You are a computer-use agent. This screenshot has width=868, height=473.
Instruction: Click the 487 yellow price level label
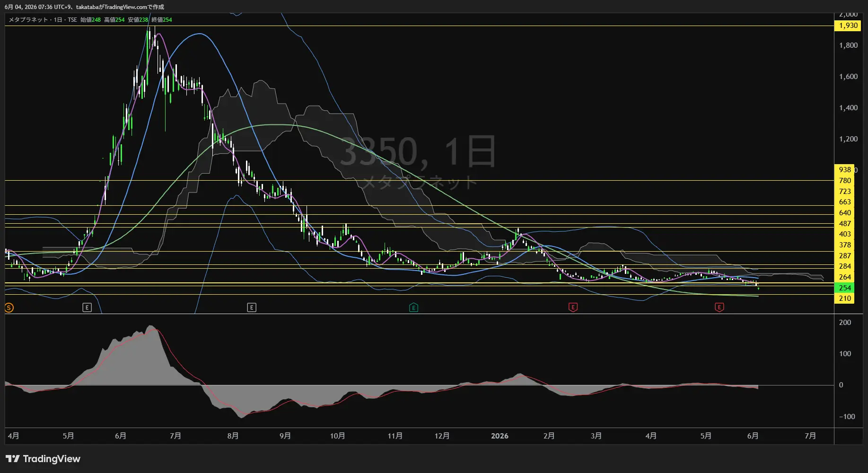pyautogui.click(x=845, y=223)
